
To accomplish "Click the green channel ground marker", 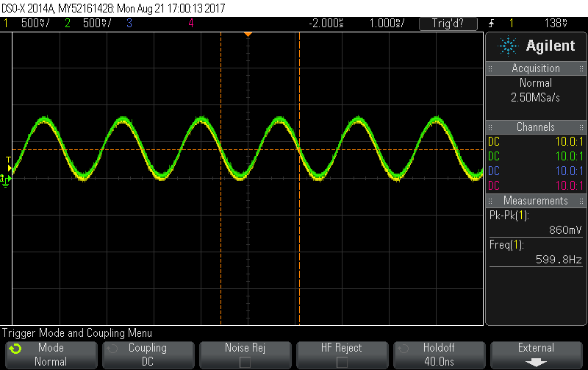I will coord(6,180).
